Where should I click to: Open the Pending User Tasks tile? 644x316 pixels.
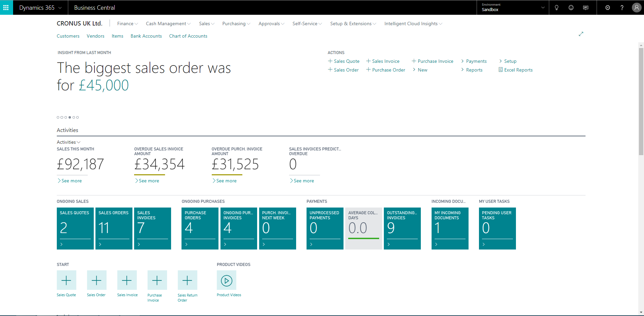pyautogui.click(x=497, y=228)
